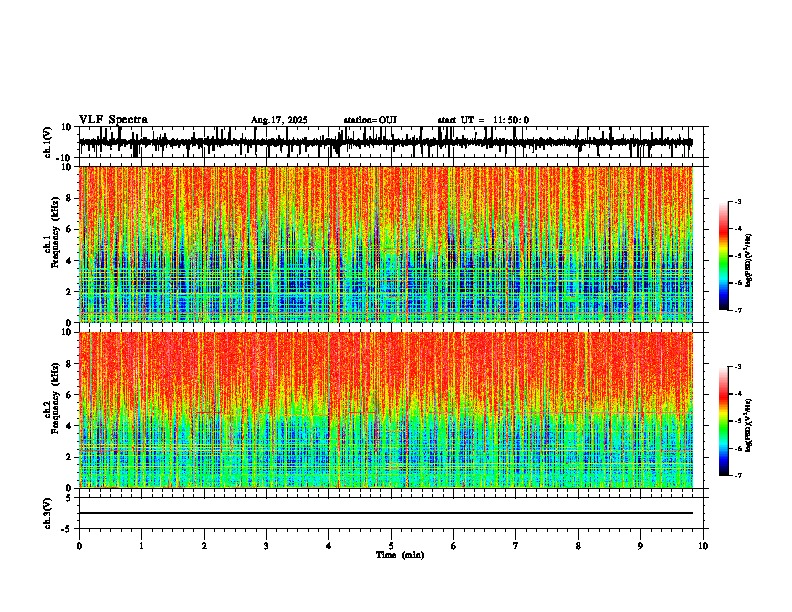Viewport: 792px width, 612px height.
Task: Click the '-7' label on ch.2 color scale
Action: pyautogui.click(x=737, y=476)
